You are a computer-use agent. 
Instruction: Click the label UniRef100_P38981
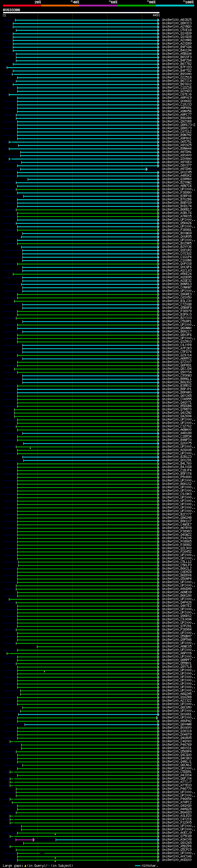[x=177, y=230]
